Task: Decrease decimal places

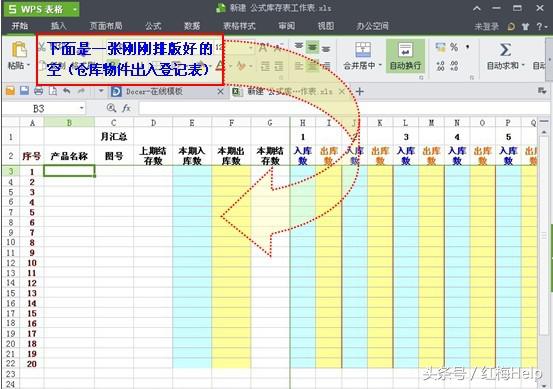Action: 454,66
